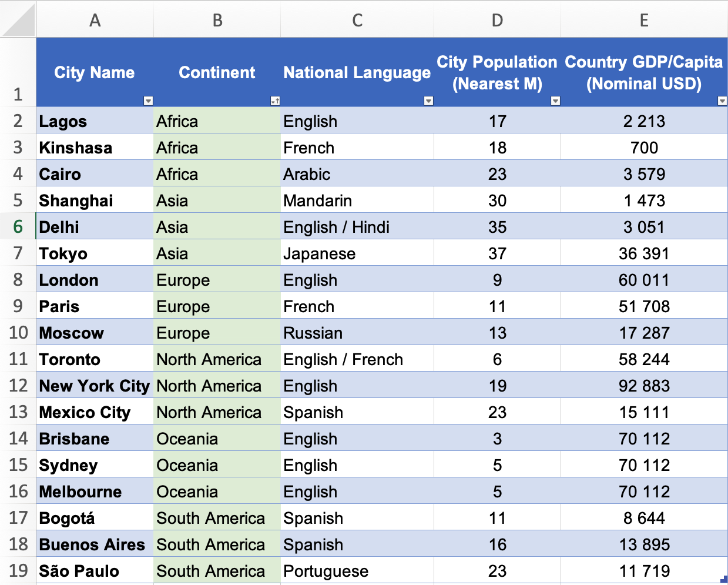This screenshot has height=585, width=728.
Task: Expand the National Language filter dropdown
Action: click(428, 101)
